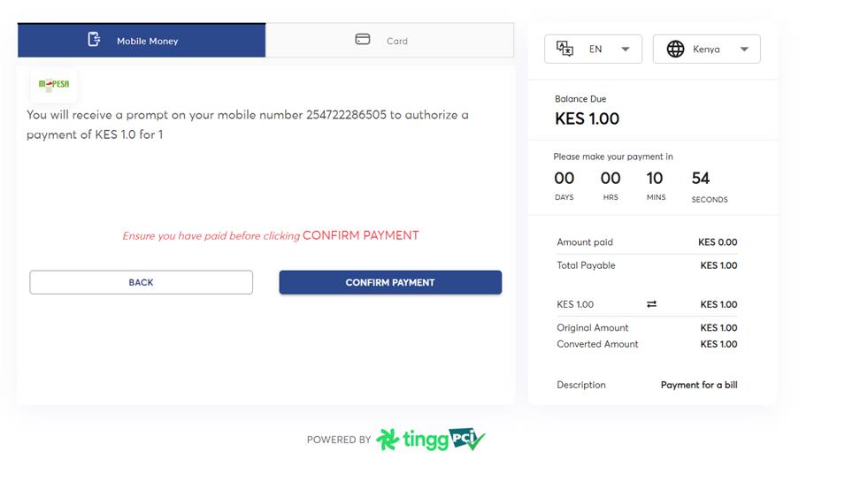
Task: Click the Payment for a bill description
Action: click(698, 385)
